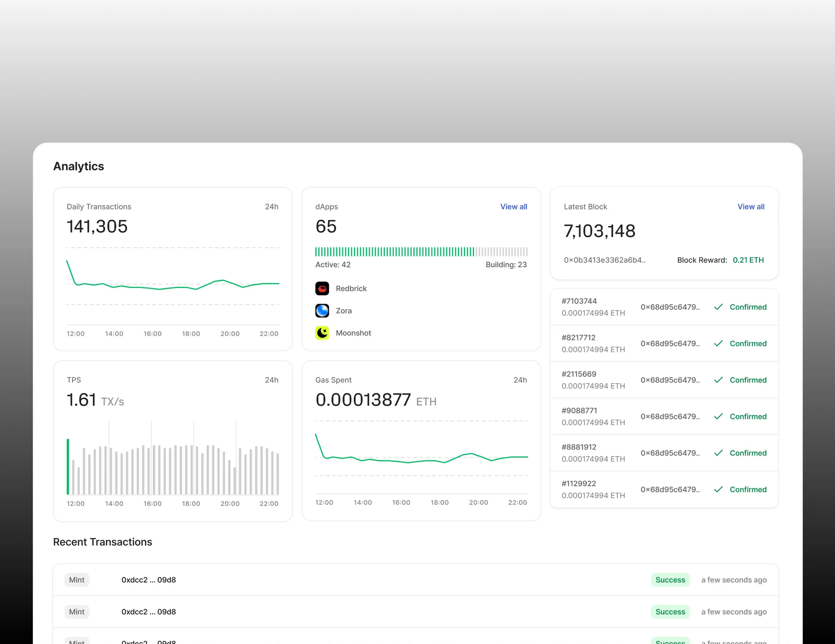
Task: Click the Zora app icon
Action: pyautogui.click(x=322, y=311)
